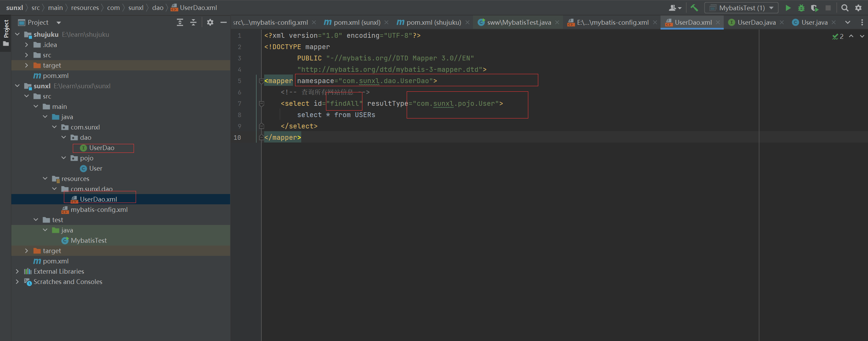Open editor tabs more options menu
This screenshot has height=341, width=868.
point(862,23)
